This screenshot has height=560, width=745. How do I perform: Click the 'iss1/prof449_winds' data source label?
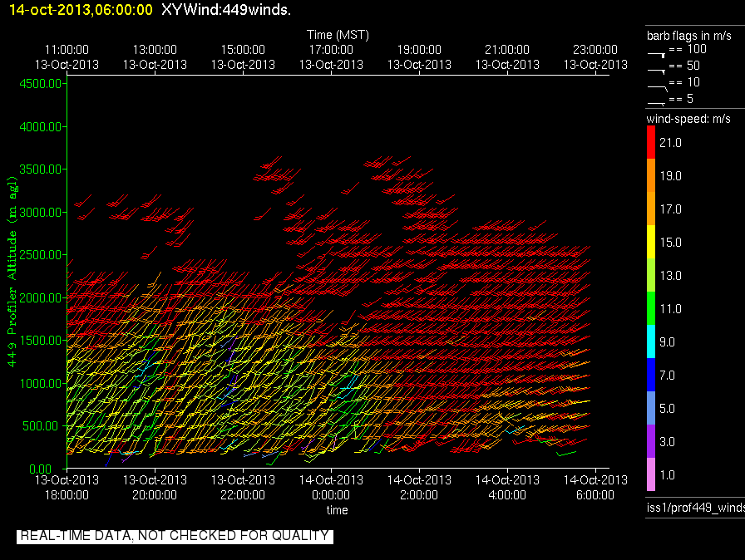pos(696,508)
